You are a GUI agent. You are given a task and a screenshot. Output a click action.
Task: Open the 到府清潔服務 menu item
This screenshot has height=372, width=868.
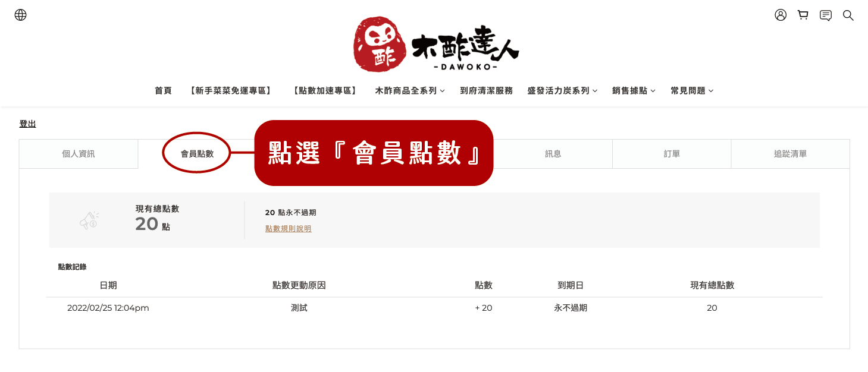(486, 91)
